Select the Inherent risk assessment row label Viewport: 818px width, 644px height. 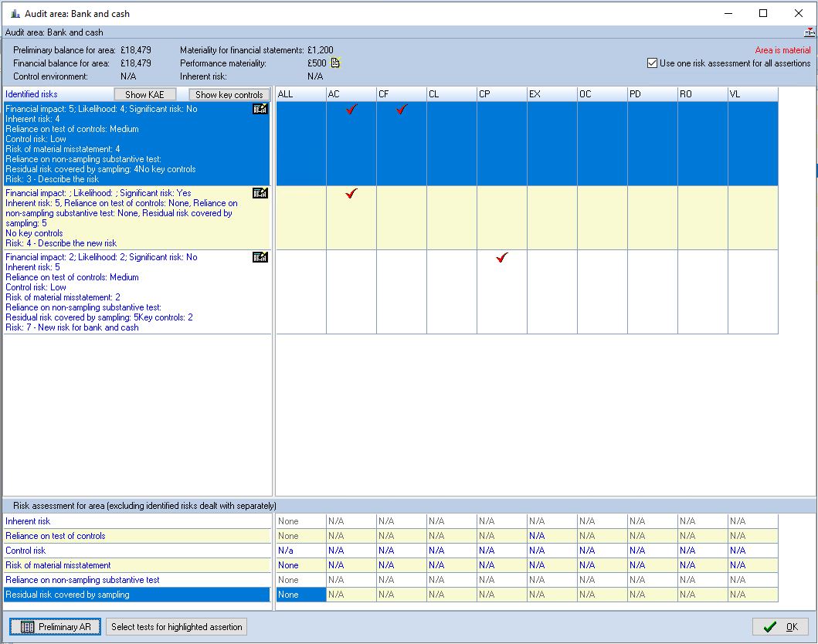click(x=137, y=521)
